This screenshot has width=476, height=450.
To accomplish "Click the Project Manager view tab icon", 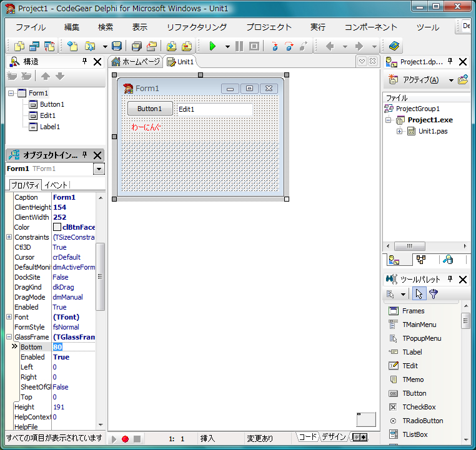I will (x=394, y=260).
